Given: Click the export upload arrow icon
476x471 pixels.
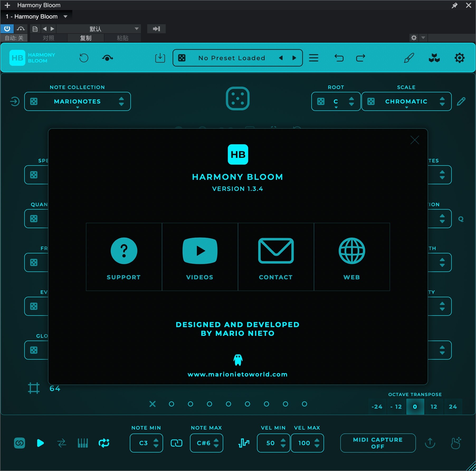Looking at the screenshot, I should coord(430,443).
